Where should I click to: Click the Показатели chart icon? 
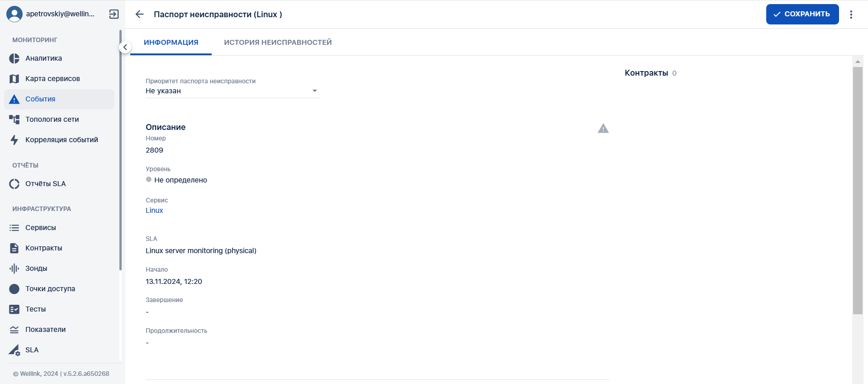point(14,330)
